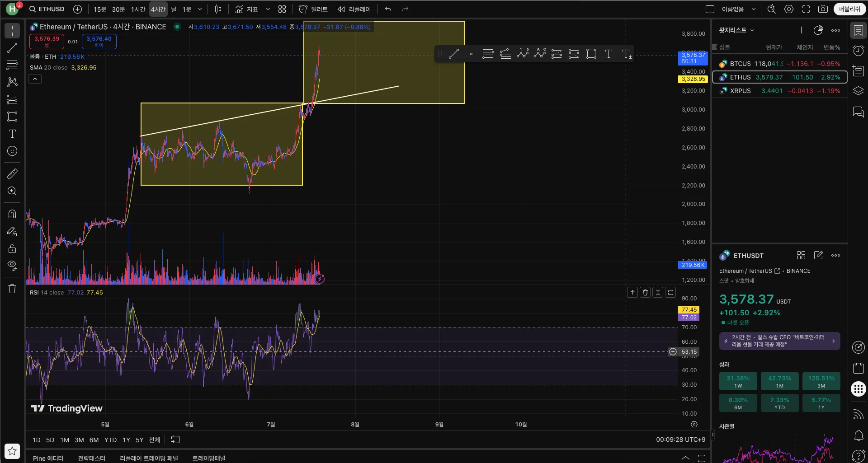Remove drawings with the left toolbar trash icon
This screenshot has width=868, height=463.
(x=12, y=289)
